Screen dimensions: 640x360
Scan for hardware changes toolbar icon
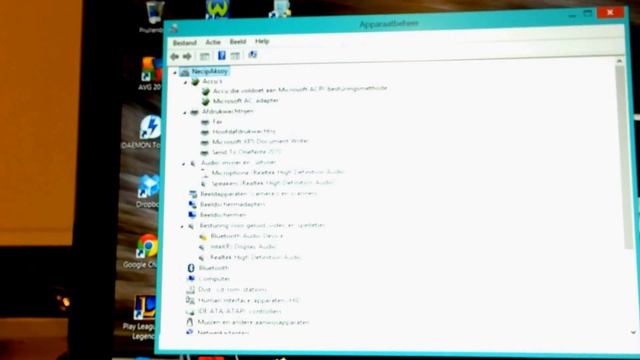click(253, 55)
